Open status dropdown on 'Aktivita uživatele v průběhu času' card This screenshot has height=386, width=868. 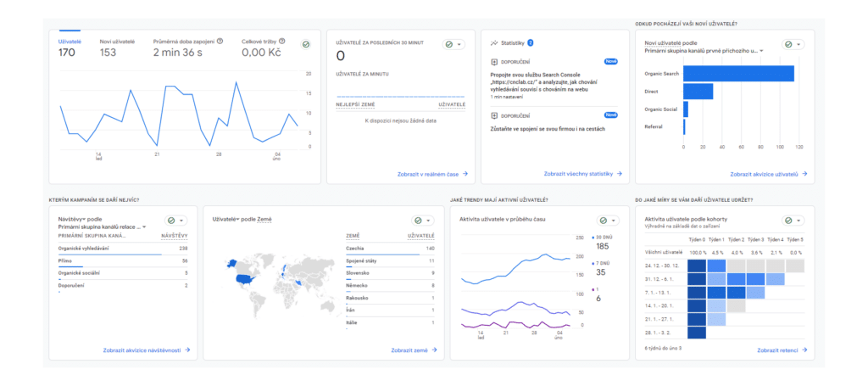[x=608, y=221]
